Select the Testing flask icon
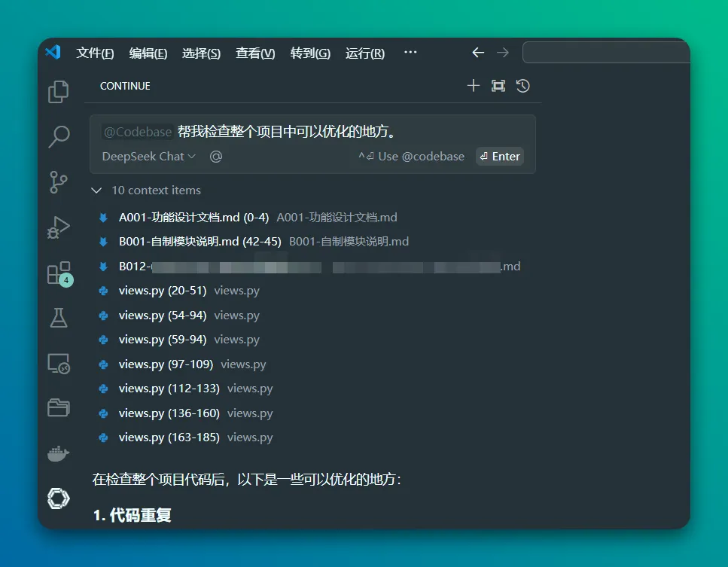This screenshot has width=728, height=567. [x=59, y=318]
